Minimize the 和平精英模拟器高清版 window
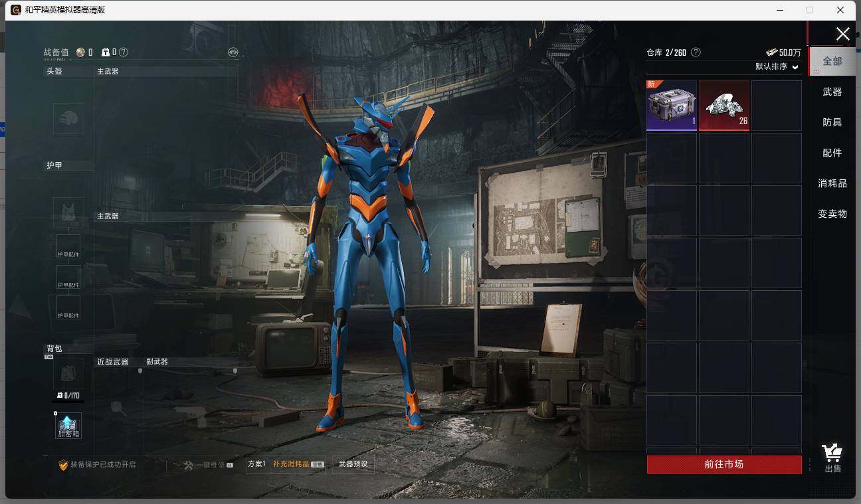Image resolution: width=861 pixels, height=504 pixels. (780, 10)
